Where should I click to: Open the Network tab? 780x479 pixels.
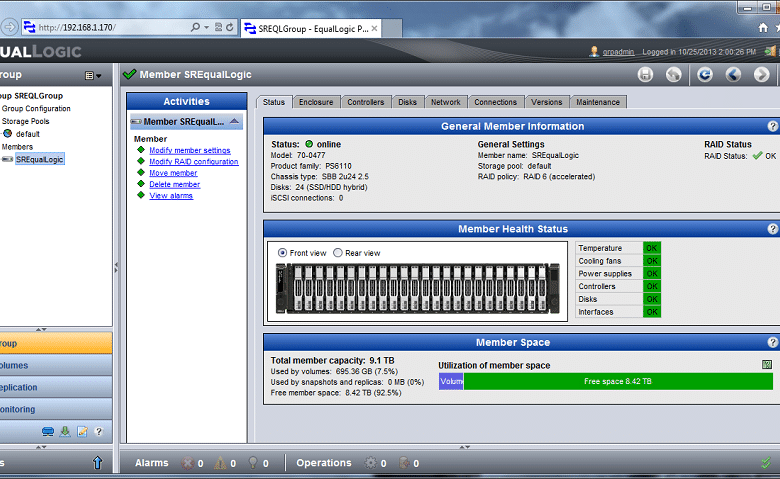point(446,102)
